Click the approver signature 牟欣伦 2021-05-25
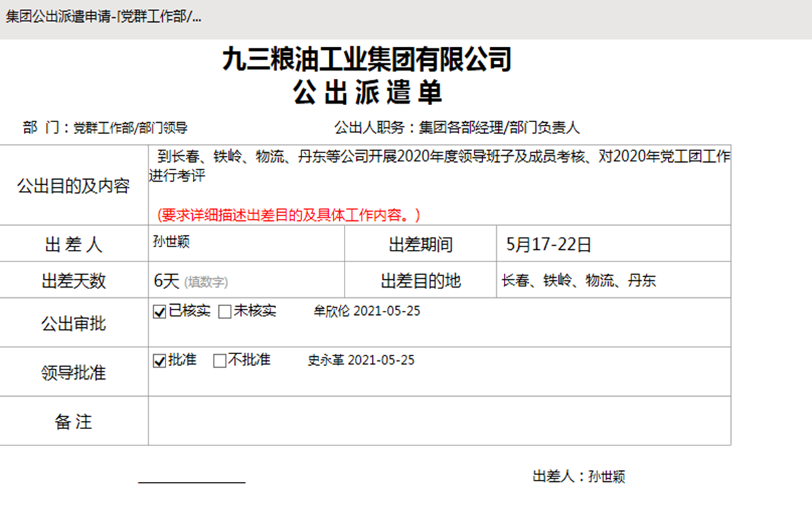The width and height of the screenshot is (812, 510). 367,311
